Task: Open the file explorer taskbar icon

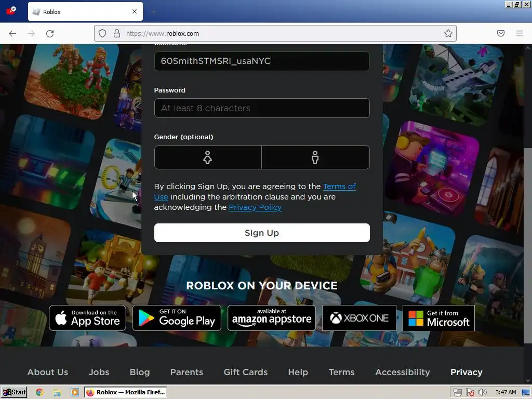Action: [x=57, y=392]
